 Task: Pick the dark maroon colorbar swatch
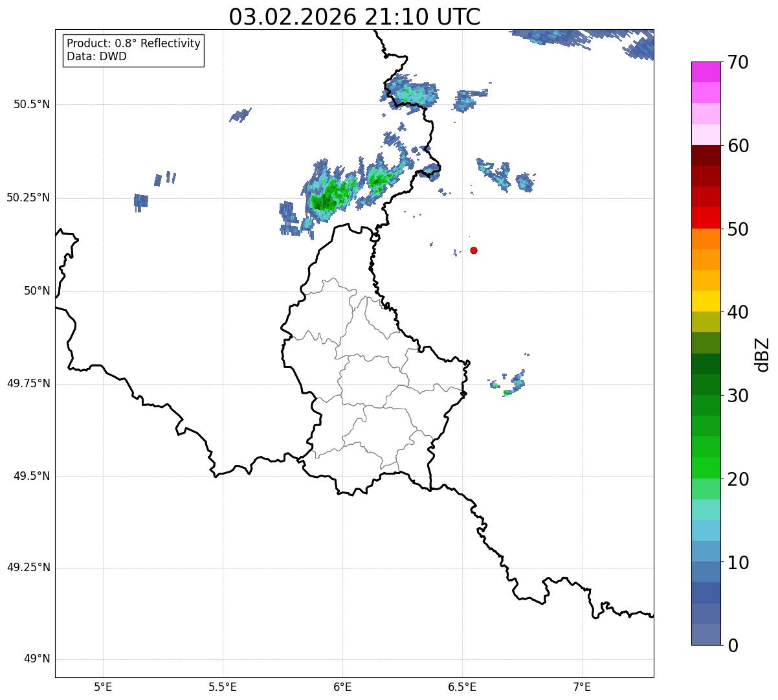pos(706,155)
